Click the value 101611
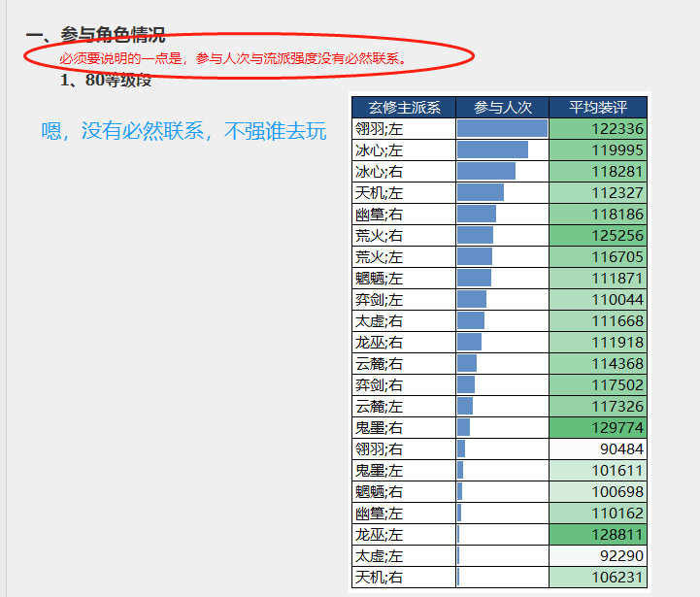Image resolution: width=700 pixels, height=597 pixels. 617,471
